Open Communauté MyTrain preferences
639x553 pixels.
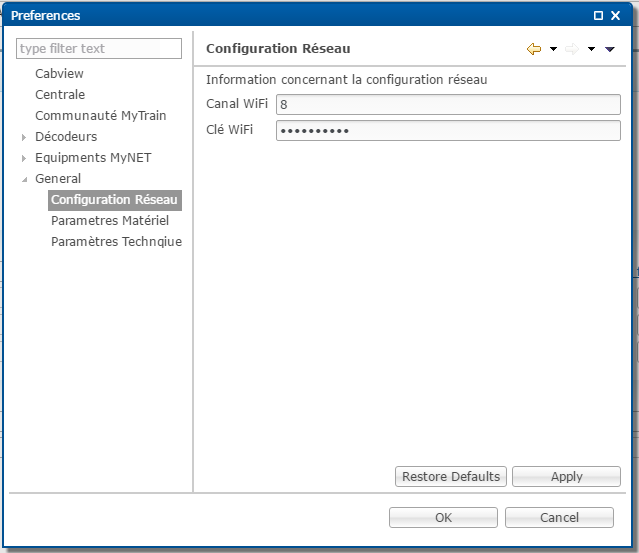(x=101, y=116)
